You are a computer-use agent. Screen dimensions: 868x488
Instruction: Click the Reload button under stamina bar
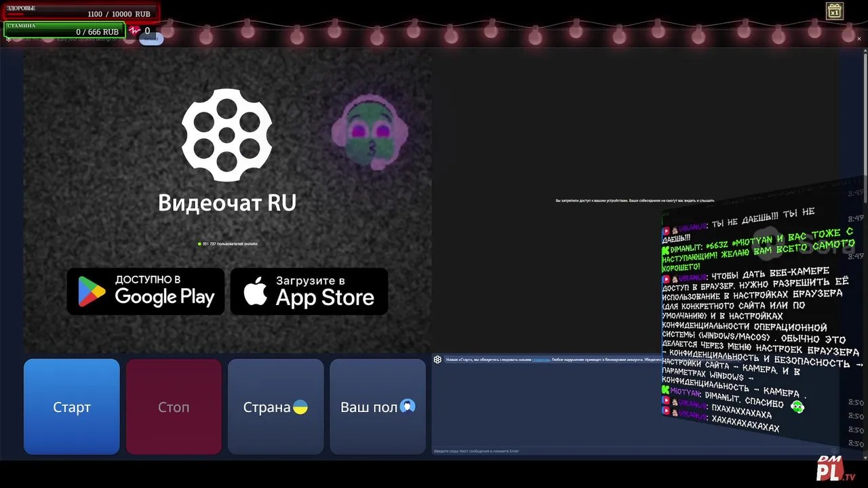[151, 39]
